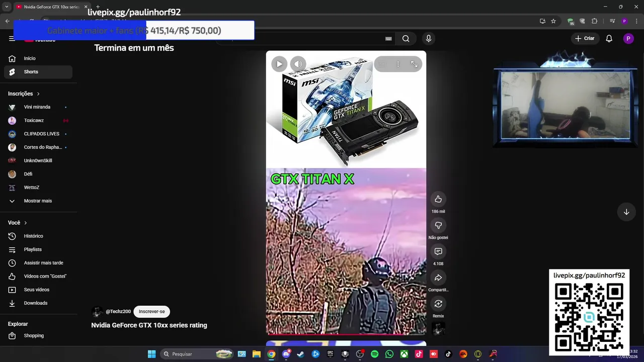Viewport: 644px width, 362px height.
Task: Open Chrome extensions puzzle icon
Action: point(595,21)
